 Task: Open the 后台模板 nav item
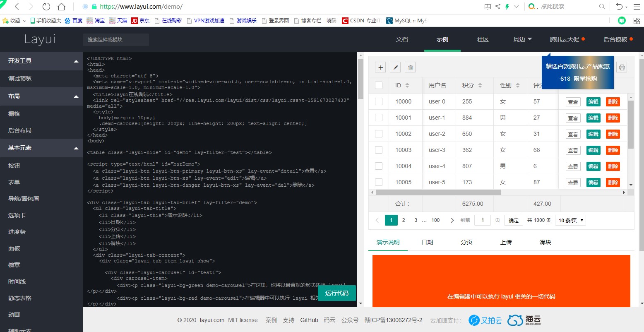point(618,39)
